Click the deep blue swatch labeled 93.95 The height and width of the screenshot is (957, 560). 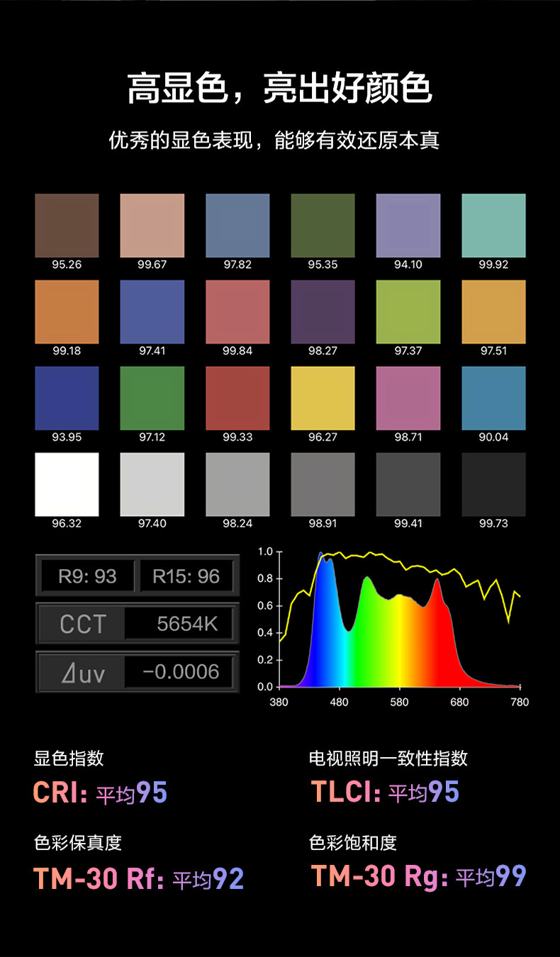coord(67,398)
